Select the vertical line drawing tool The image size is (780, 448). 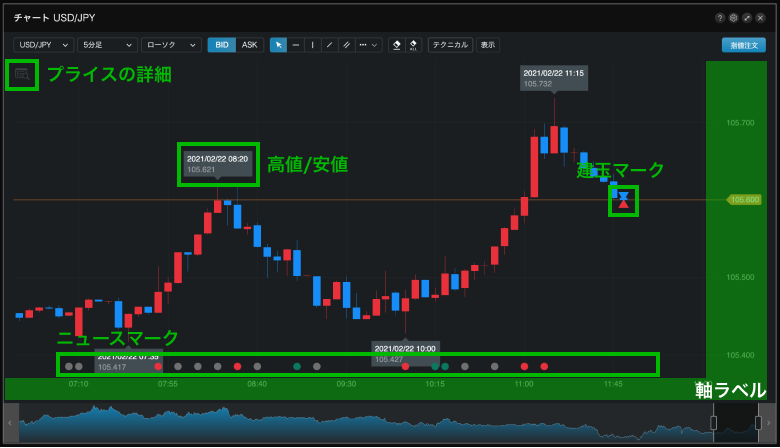click(x=312, y=45)
